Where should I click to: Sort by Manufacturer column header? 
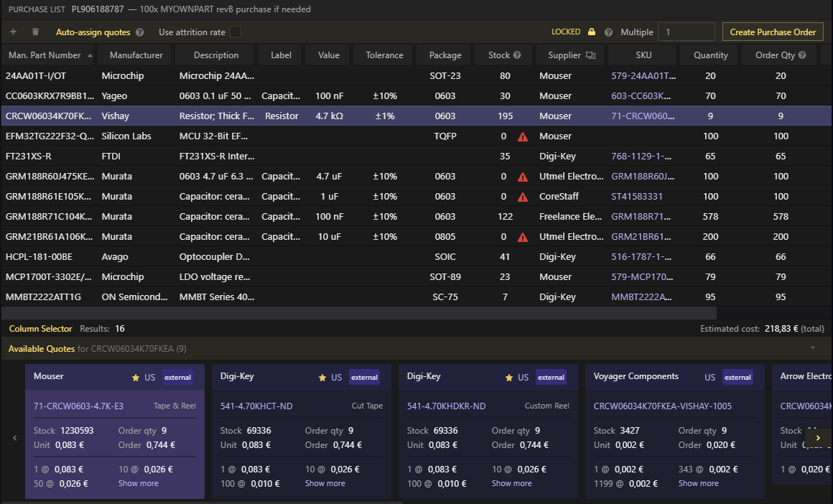pos(136,55)
